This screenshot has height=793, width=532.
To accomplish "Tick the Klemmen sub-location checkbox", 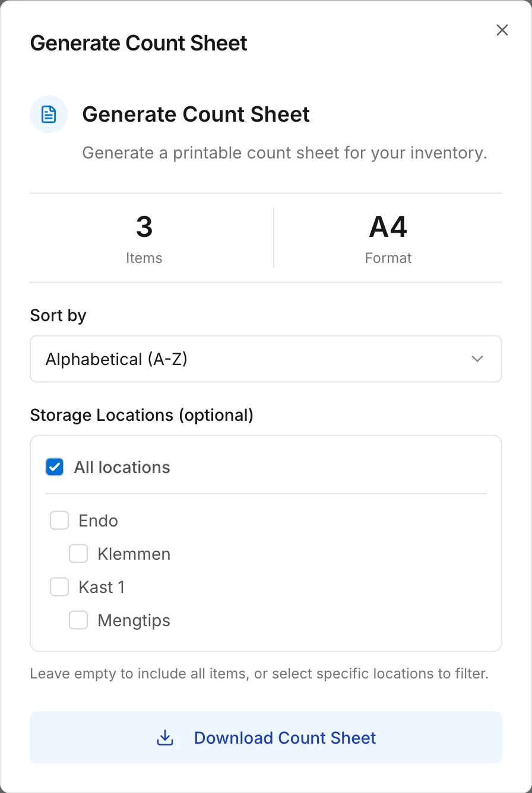I will pyautogui.click(x=78, y=554).
